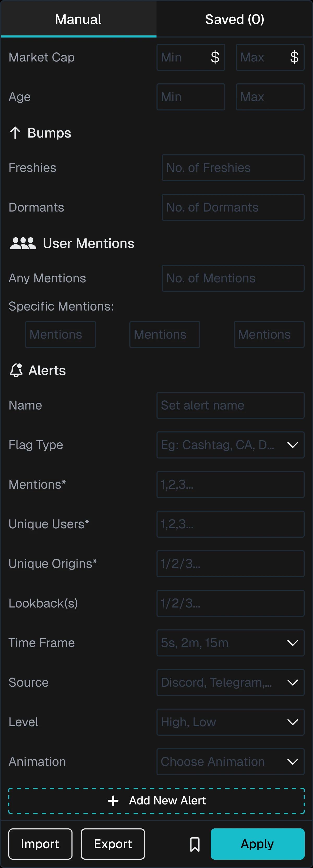313x868 pixels.
Task: Select the Manual tab
Action: 78,19
